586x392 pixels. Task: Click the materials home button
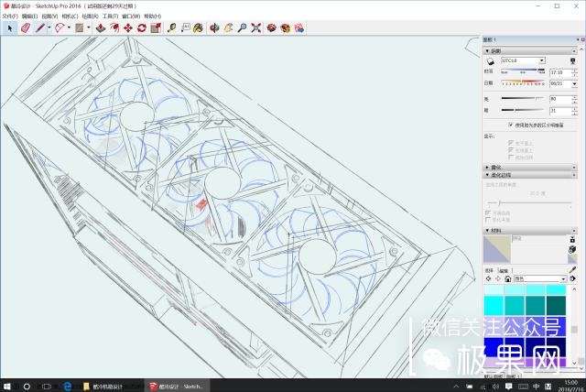click(x=509, y=278)
